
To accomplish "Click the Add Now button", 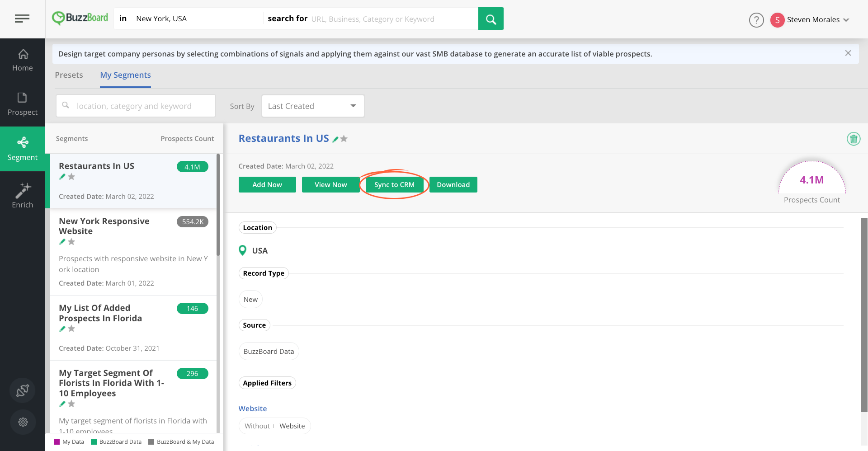I will (267, 185).
